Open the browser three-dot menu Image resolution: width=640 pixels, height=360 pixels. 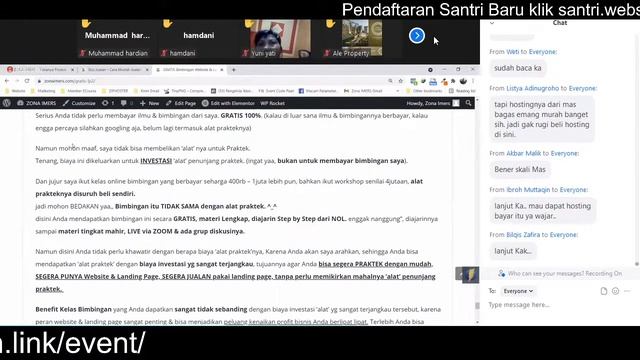(473, 81)
